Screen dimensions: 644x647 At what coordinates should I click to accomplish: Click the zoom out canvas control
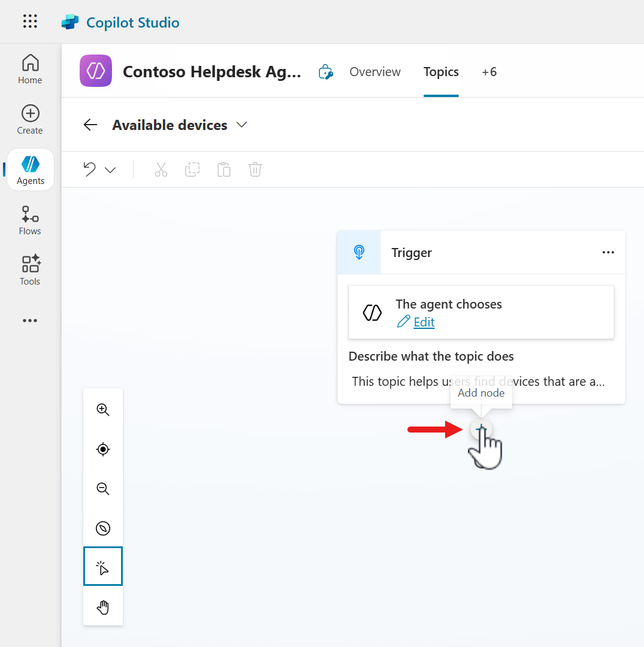(x=103, y=489)
